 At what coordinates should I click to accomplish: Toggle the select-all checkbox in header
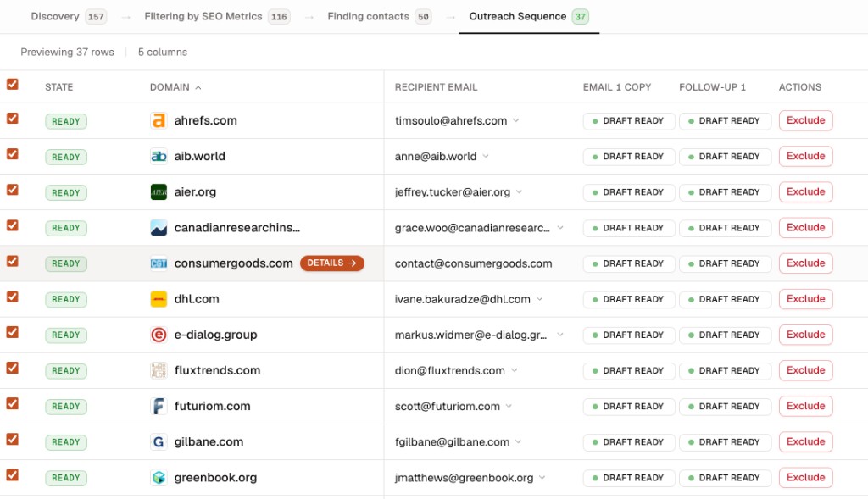point(12,84)
